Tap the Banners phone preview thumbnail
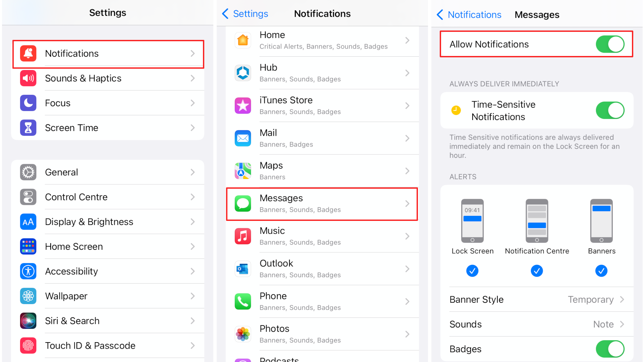This screenshot has height=362, width=644. point(601,221)
